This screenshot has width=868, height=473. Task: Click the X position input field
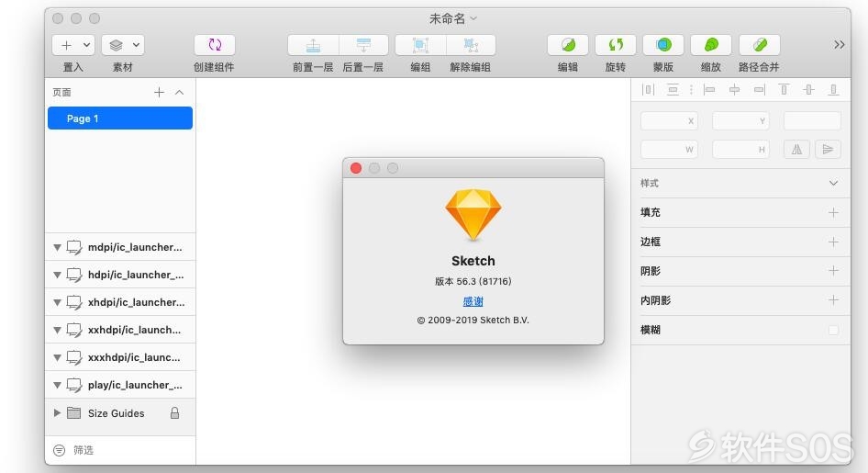click(669, 120)
